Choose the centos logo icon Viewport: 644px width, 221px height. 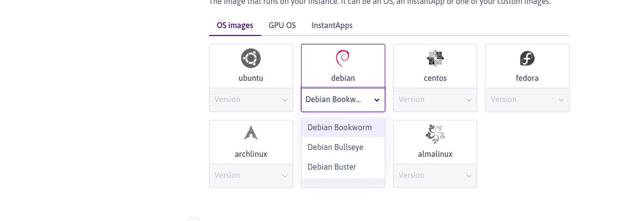click(435, 58)
